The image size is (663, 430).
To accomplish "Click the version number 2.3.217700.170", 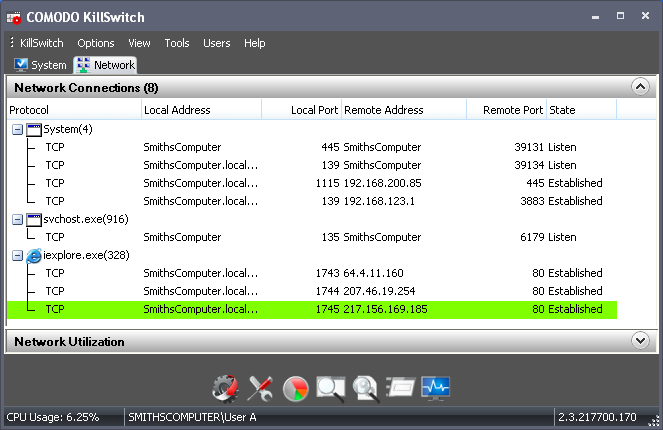I will 597,417.
